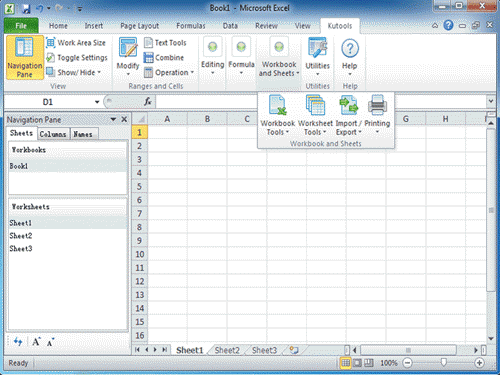500x375 pixels.
Task: Open the Modify tools menu
Action: (x=128, y=57)
